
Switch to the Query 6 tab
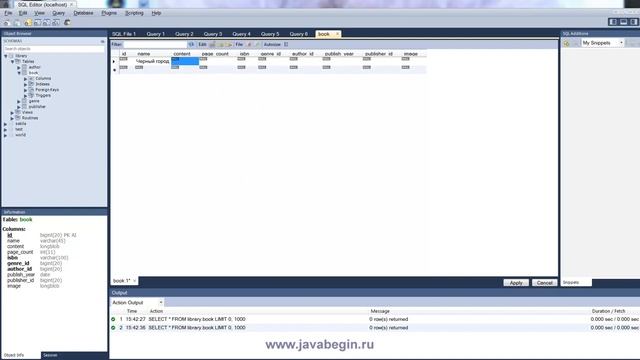pos(298,34)
